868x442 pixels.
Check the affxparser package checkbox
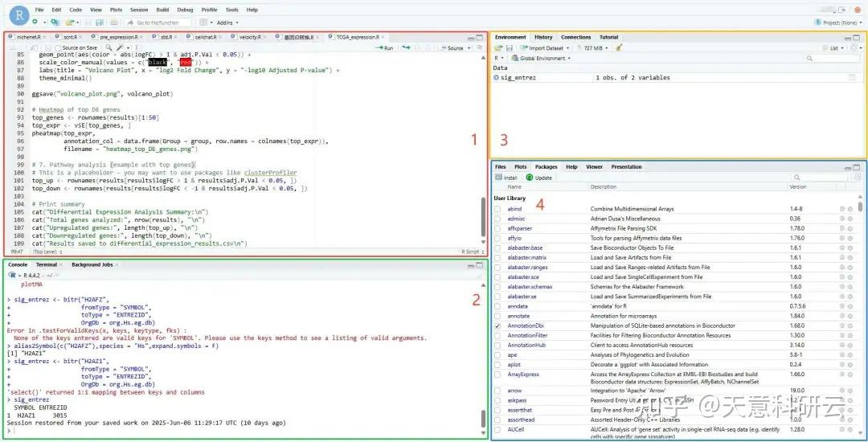pos(497,228)
